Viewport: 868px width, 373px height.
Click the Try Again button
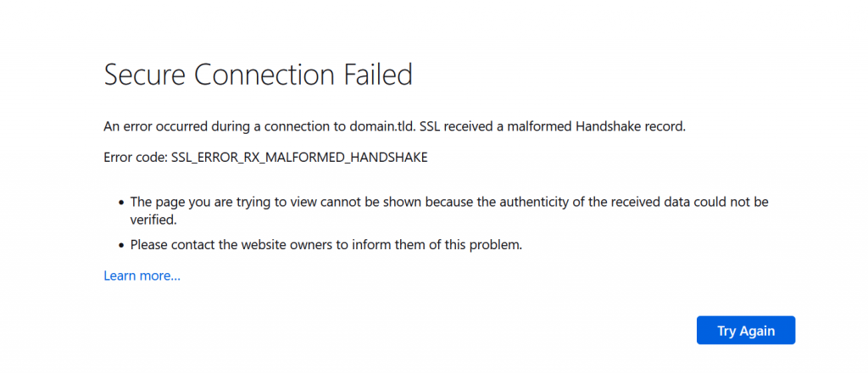tap(745, 331)
